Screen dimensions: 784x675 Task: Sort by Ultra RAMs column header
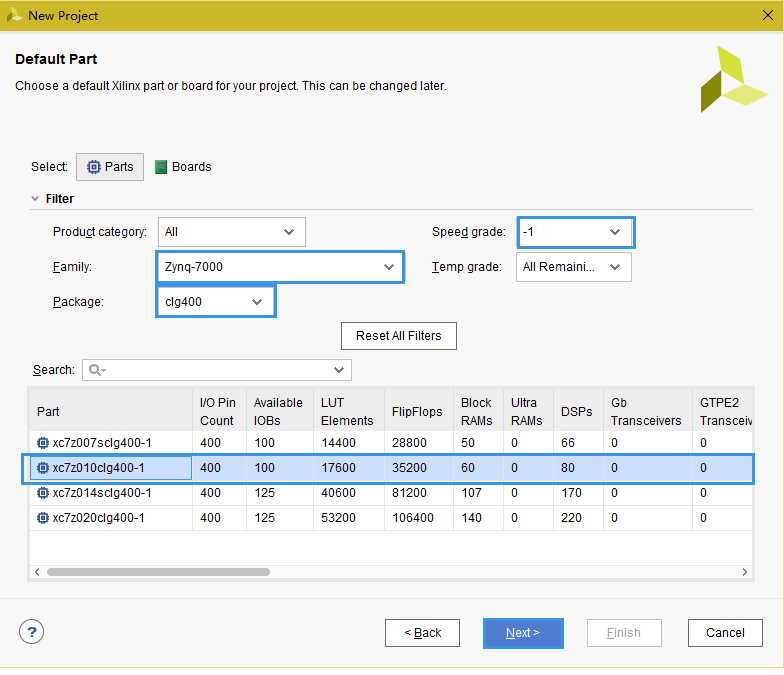pos(528,411)
